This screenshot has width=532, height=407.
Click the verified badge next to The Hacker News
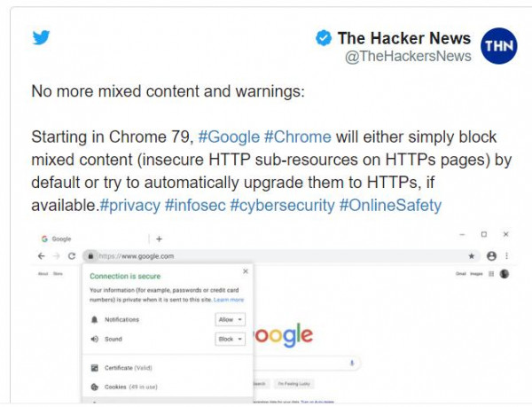pos(325,38)
